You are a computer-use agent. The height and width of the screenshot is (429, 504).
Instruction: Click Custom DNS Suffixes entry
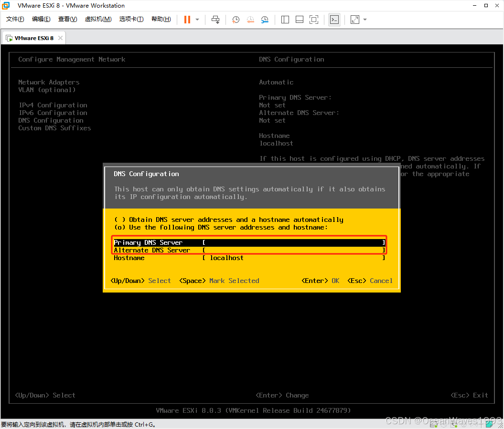tap(54, 128)
